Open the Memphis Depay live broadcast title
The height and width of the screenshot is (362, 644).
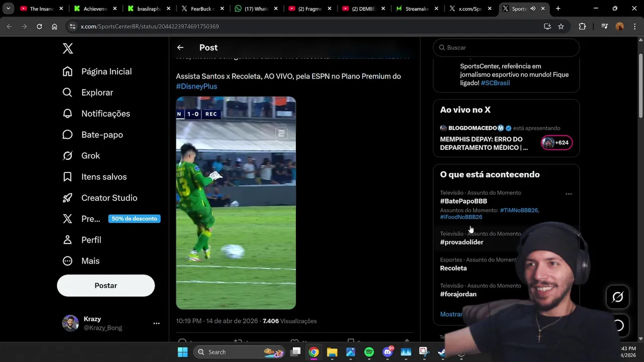(x=484, y=143)
